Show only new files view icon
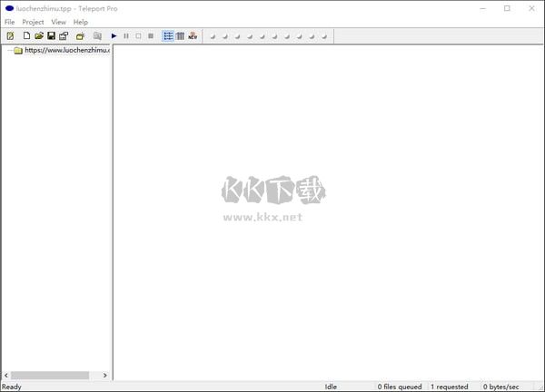Image resolution: width=545 pixels, height=392 pixels. tap(193, 35)
